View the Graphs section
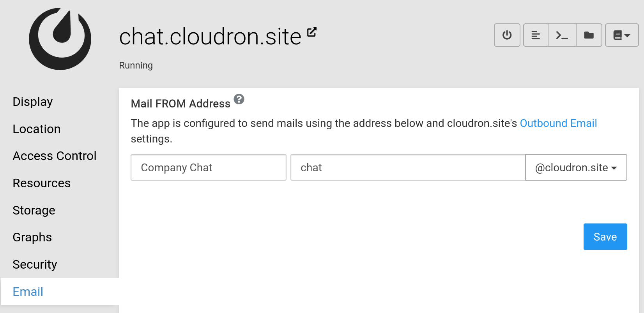 [32, 237]
